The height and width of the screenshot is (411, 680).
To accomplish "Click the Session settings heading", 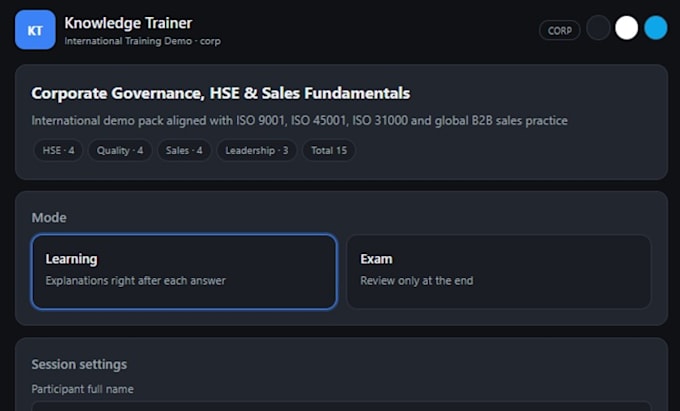I will point(79,365).
